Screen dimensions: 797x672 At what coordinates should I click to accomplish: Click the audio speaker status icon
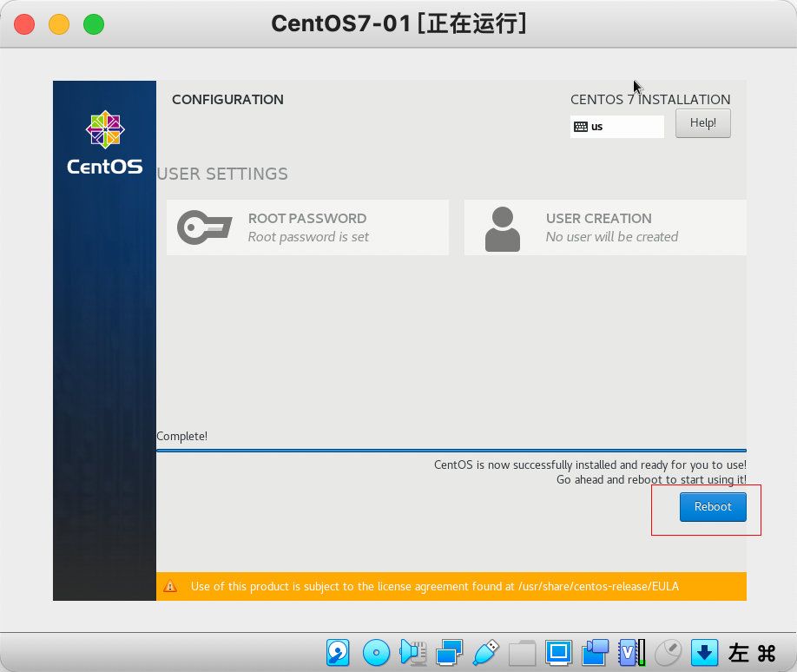[412, 652]
